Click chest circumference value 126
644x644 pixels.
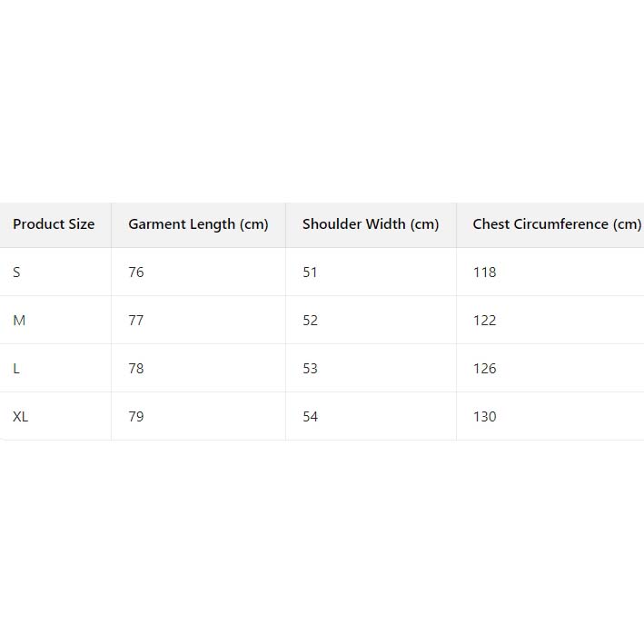485,369
